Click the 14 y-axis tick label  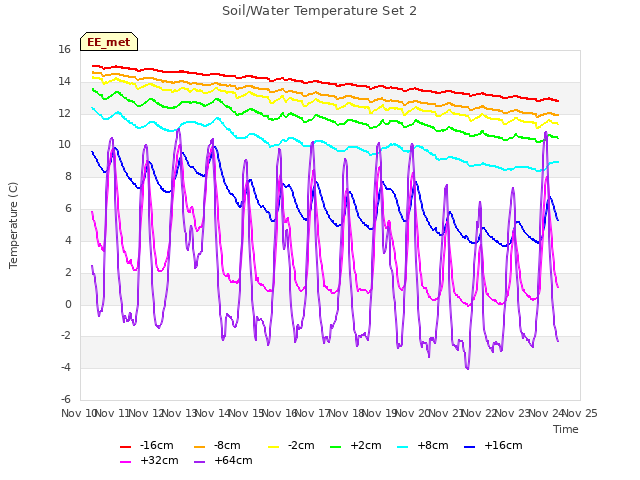(64, 81)
